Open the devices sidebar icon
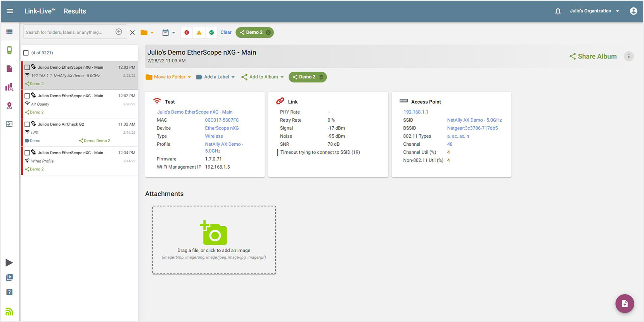The image size is (644, 322). coord(9,50)
